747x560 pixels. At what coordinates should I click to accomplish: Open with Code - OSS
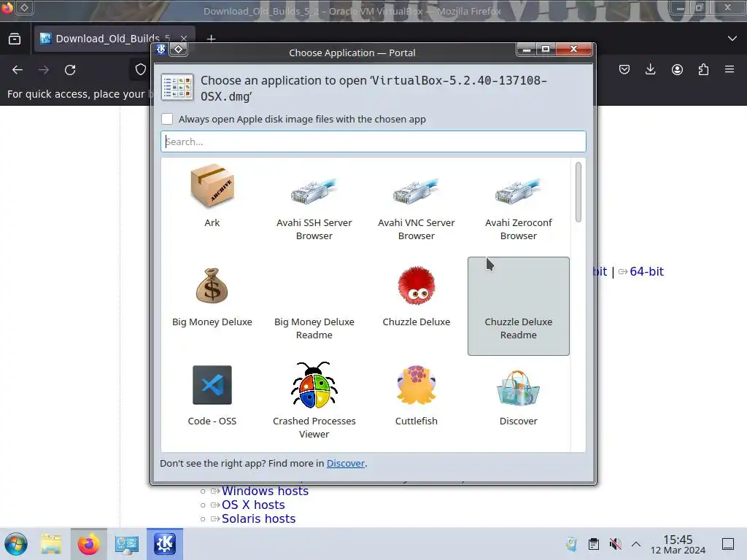[x=212, y=395]
